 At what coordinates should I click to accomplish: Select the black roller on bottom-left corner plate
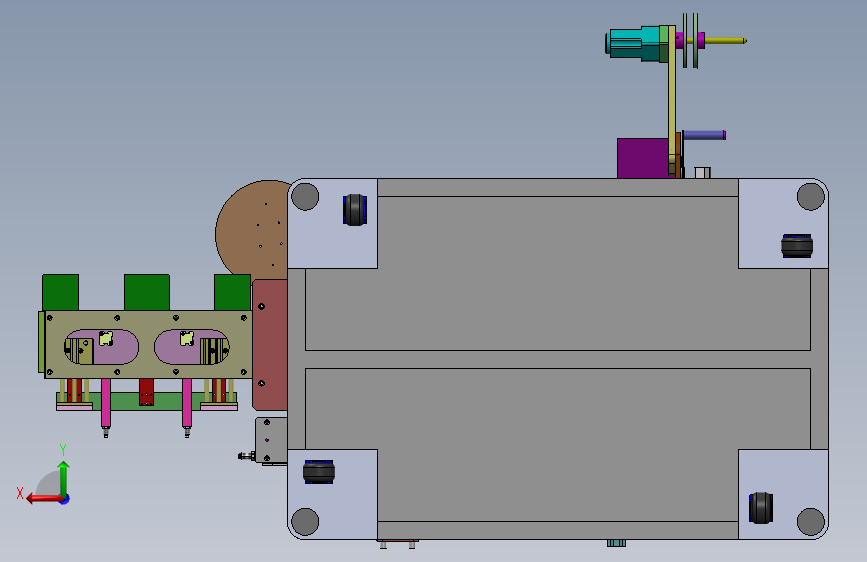coord(319,472)
